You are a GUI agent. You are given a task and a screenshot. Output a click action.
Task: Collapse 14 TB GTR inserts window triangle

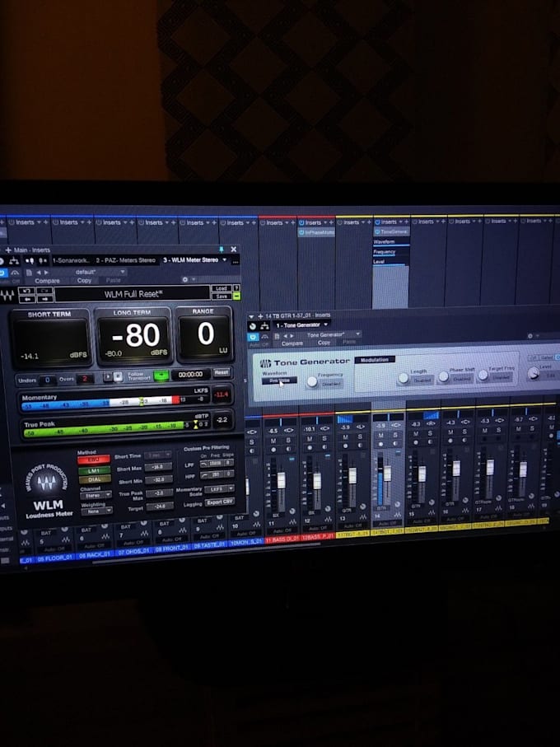coord(251,316)
